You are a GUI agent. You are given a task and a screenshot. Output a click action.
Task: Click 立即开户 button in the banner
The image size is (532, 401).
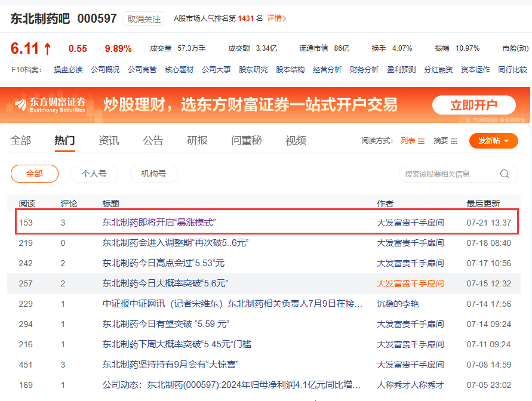pos(473,105)
